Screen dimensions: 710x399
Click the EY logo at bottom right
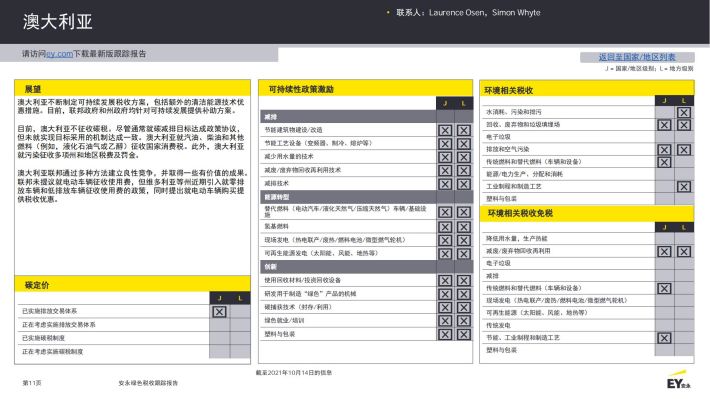pyautogui.click(x=678, y=380)
